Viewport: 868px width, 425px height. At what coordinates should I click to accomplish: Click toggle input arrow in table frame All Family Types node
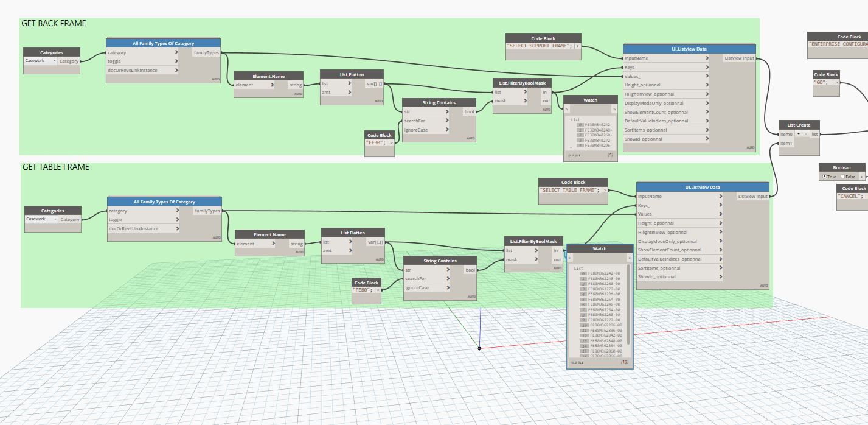[x=178, y=219]
